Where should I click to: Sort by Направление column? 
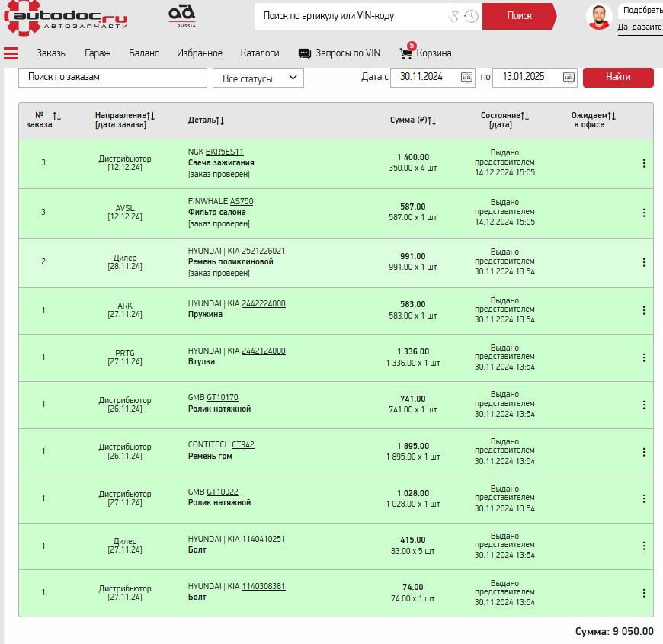pyautogui.click(x=151, y=116)
